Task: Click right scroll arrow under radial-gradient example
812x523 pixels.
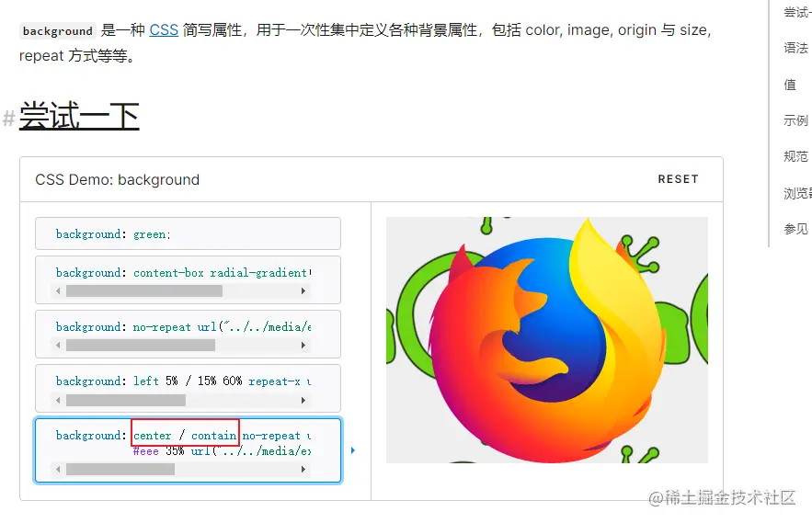Action: pyautogui.click(x=303, y=291)
